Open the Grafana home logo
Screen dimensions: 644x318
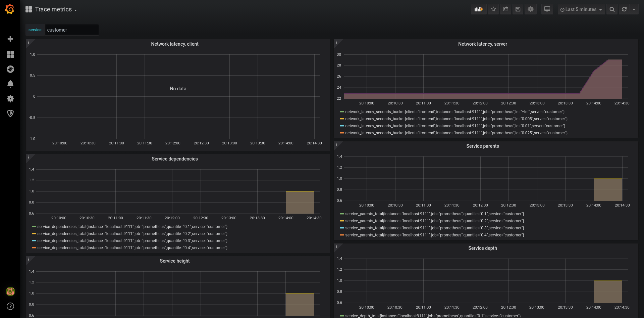click(x=10, y=9)
